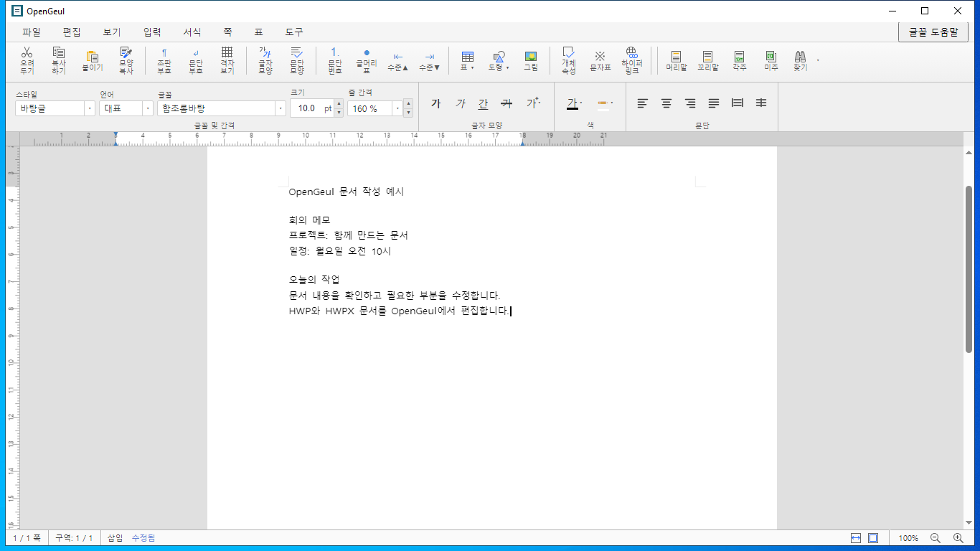
Task: Toggle italic text formatting
Action: (460, 103)
